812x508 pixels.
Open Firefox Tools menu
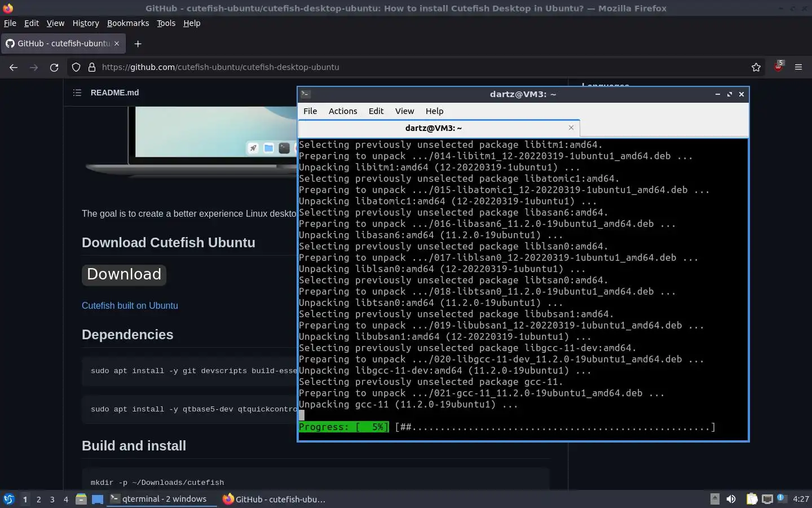click(x=166, y=23)
